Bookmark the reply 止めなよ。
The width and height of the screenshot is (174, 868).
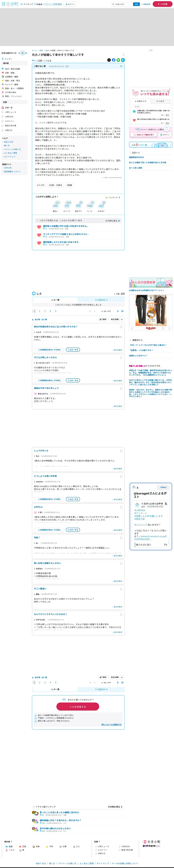coord(121,507)
